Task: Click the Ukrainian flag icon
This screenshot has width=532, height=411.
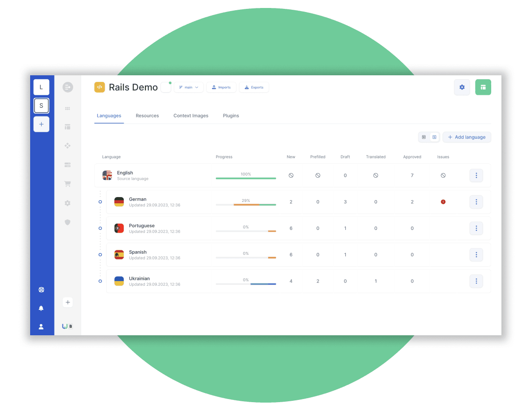Action: click(119, 281)
